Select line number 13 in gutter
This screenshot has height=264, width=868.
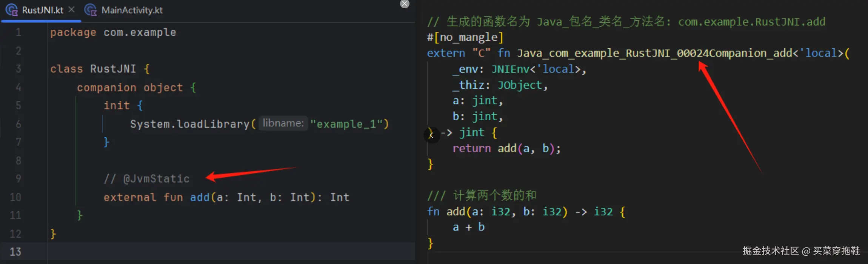point(15,252)
